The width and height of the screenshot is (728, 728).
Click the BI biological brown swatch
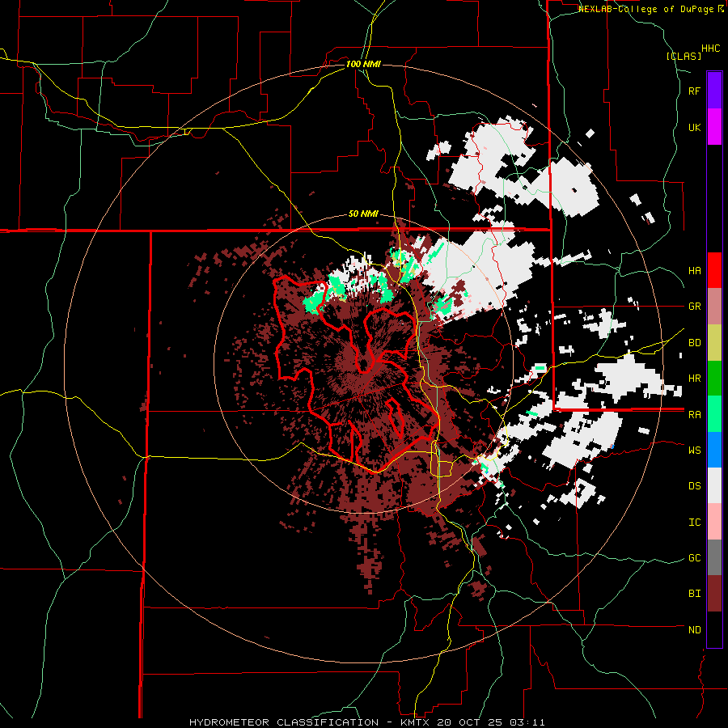(x=714, y=594)
